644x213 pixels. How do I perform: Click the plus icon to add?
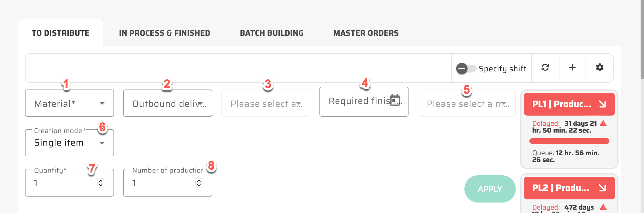point(572,67)
